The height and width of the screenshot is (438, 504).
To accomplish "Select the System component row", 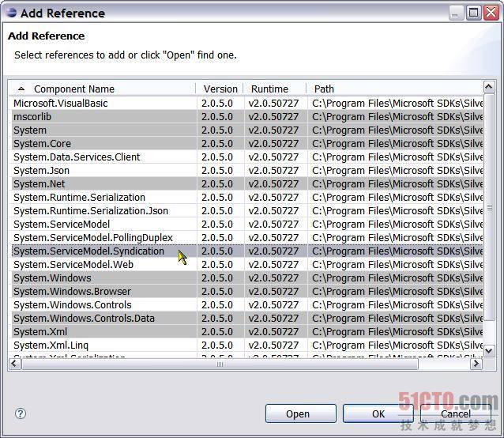I will click(246, 130).
